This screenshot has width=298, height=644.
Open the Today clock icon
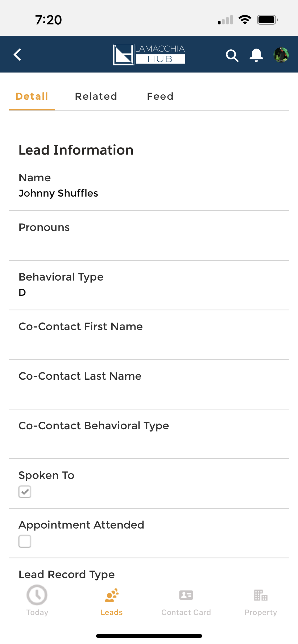pos(37,595)
